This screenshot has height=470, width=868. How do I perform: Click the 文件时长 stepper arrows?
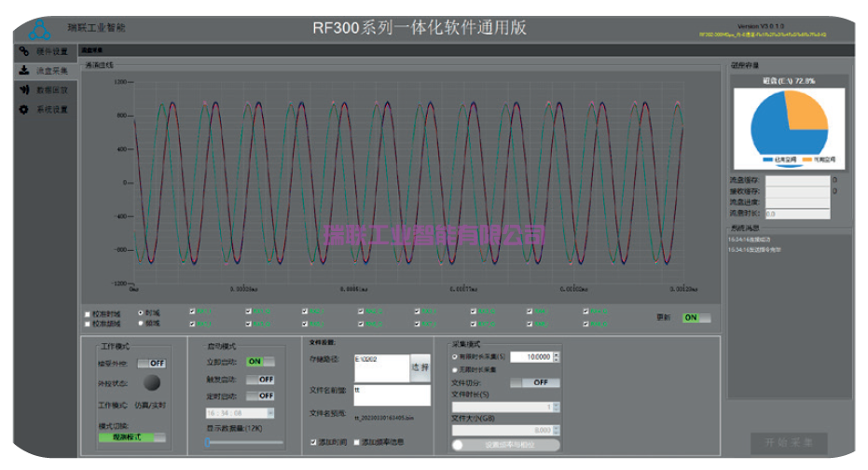(x=557, y=407)
